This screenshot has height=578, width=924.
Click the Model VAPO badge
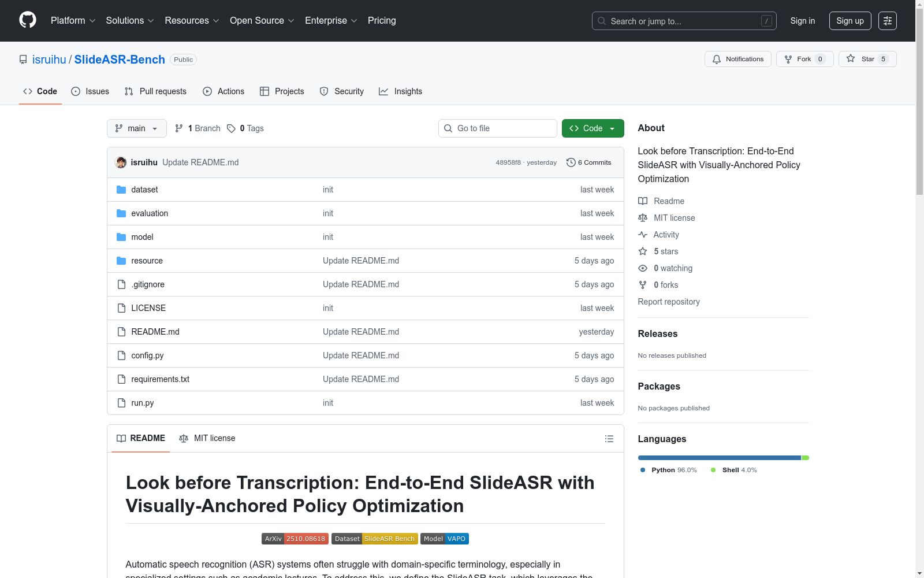(x=445, y=539)
